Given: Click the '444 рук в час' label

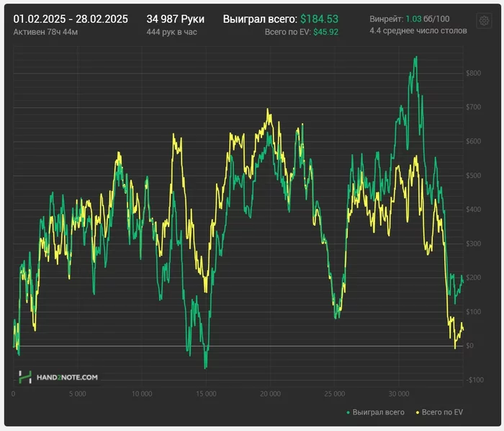Looking at the screenshot, I should 171,32.
